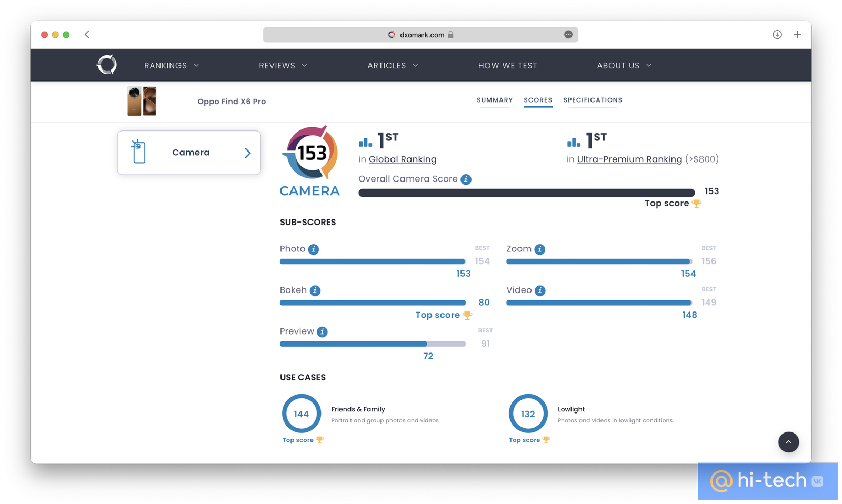Click the Friends & Family use case title
Image resolution: width=842 pixels, height=504 pixels.
[x=358, y=409]
